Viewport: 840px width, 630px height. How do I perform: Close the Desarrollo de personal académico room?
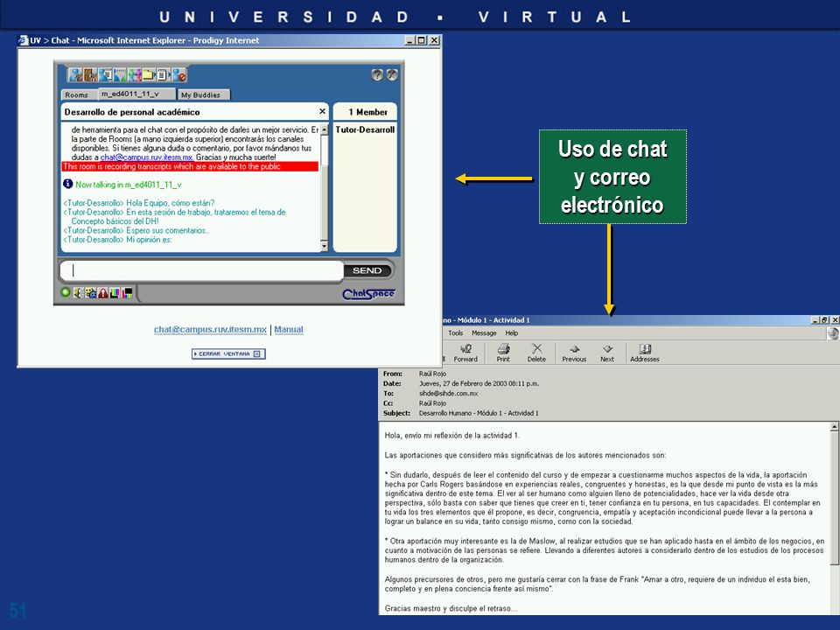coord(322,111)
